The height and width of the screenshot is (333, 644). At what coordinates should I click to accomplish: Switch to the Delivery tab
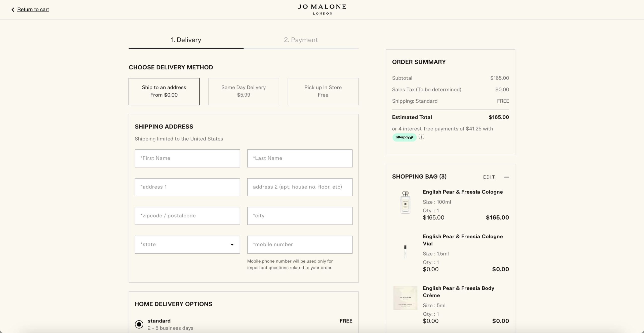[x=186, y=39]
